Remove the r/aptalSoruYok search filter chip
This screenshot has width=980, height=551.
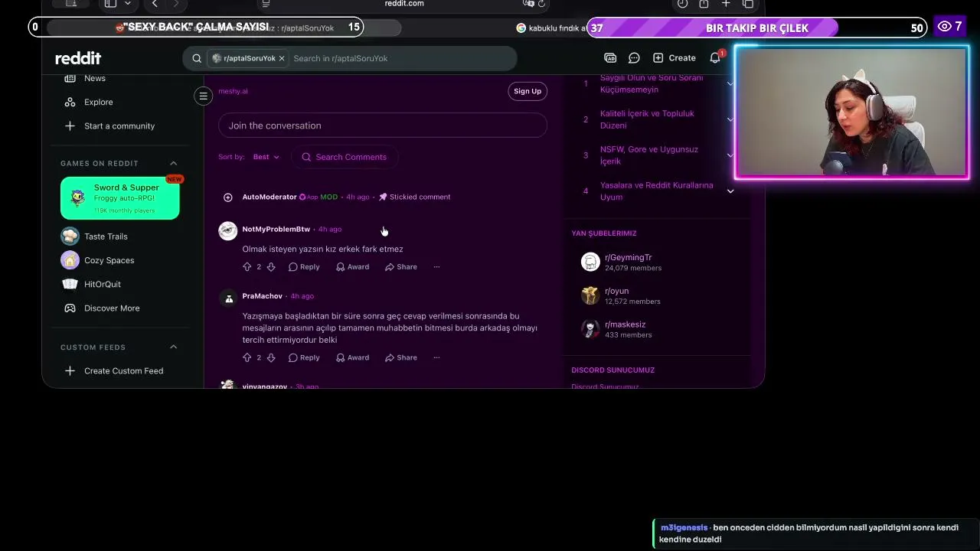[282, 58]
